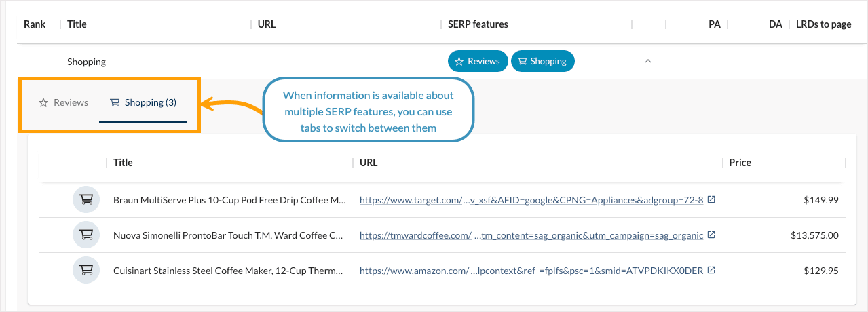868x312 pixels.
Task: Click the Shopping SERP feature pill
Action: [x=542, y=62]
